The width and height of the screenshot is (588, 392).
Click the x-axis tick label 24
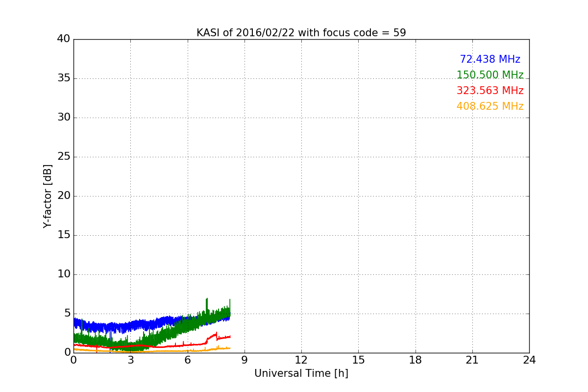tap(529, 360)
